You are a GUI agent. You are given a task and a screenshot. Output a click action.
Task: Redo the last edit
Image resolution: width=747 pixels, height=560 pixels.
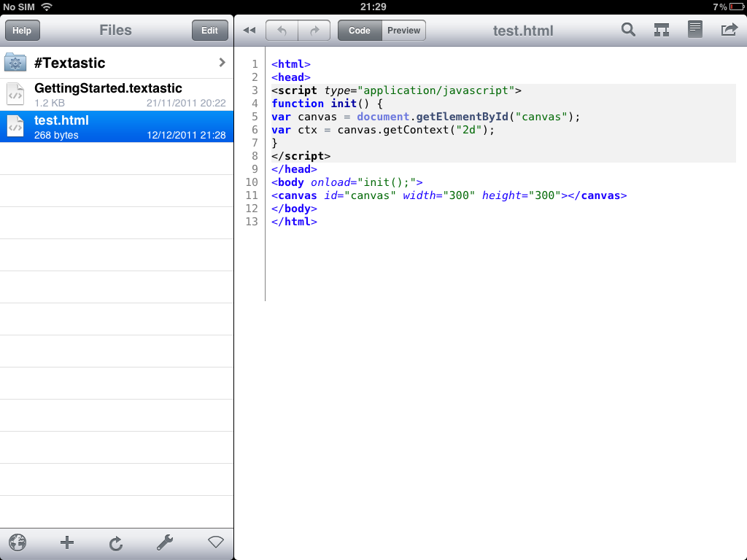(314, 31)
